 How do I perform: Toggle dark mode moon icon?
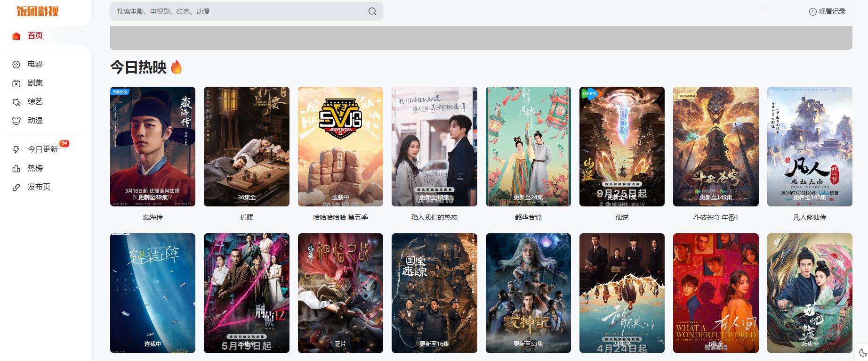pyautogui.click(x=863, y=353)
